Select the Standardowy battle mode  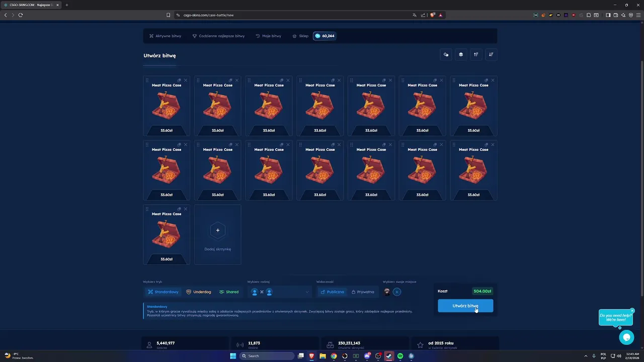coord(163,292)
